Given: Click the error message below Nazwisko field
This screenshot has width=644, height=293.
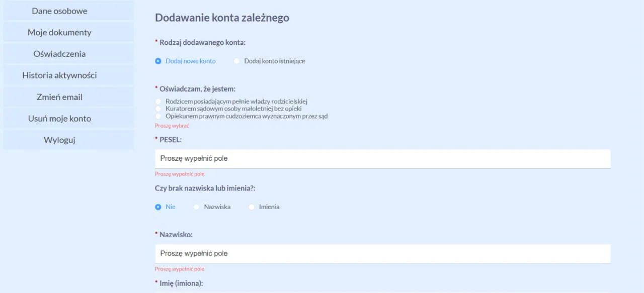Looking at the screenshot, I should point(180,269).
